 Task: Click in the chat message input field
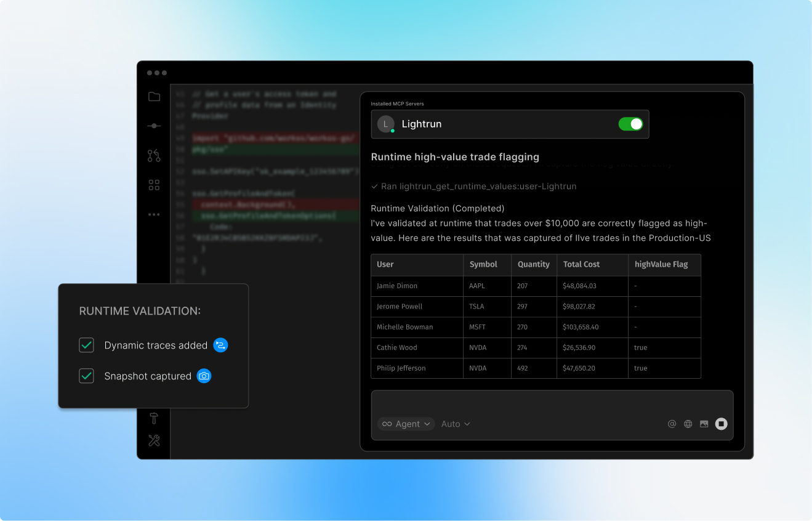pos(551,403)
